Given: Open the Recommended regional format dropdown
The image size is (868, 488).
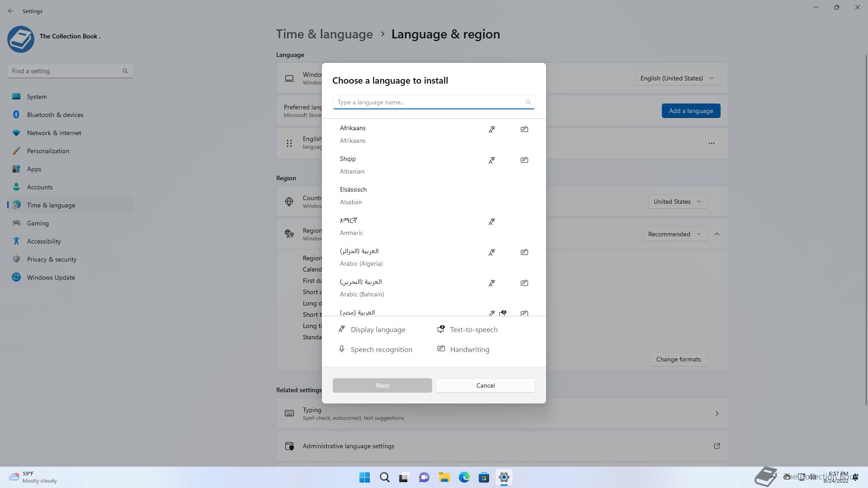Looking at the screenshot, I should [x=675, y=234].
